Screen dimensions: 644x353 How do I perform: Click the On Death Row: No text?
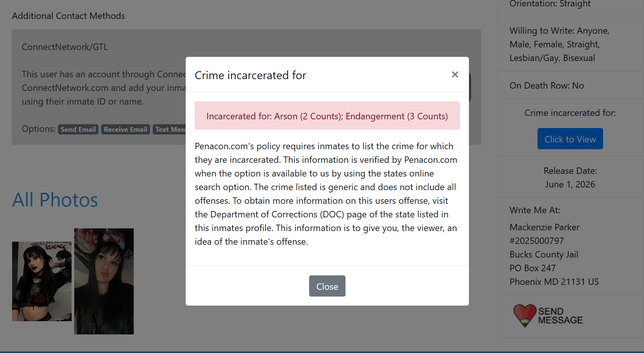pyautogui.click(x=547, y=86)
